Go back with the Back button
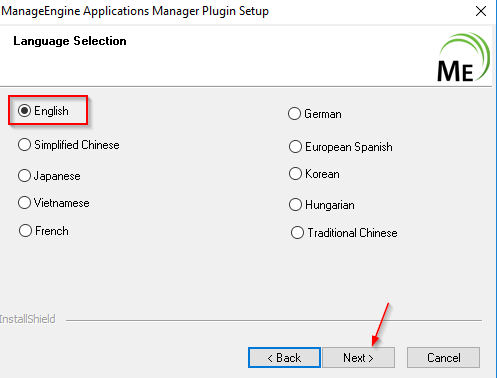This screenshot has width=497, height=378. [284, 358]
